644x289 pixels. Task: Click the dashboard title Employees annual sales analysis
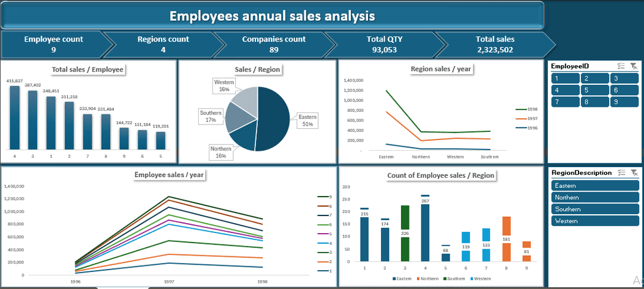pos(272,16)
